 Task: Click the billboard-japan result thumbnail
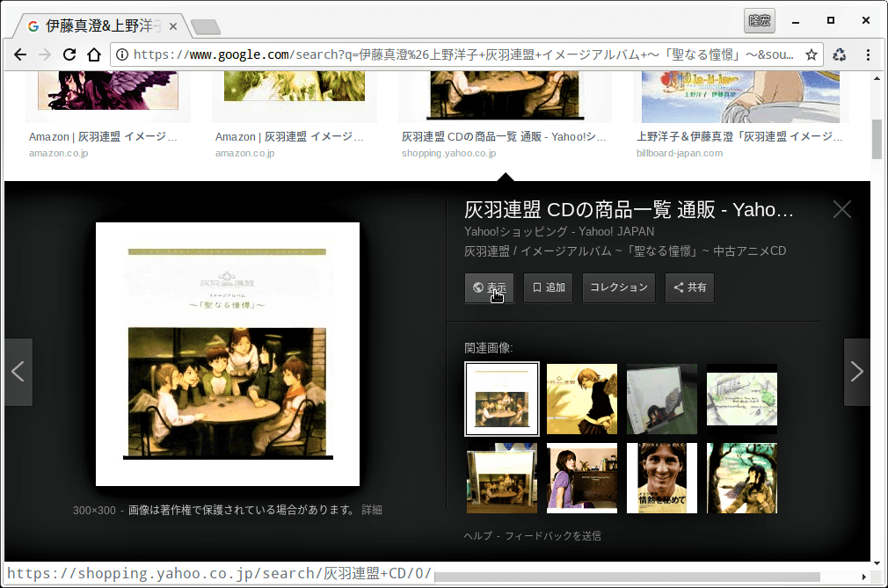click(x=741, y=97)
